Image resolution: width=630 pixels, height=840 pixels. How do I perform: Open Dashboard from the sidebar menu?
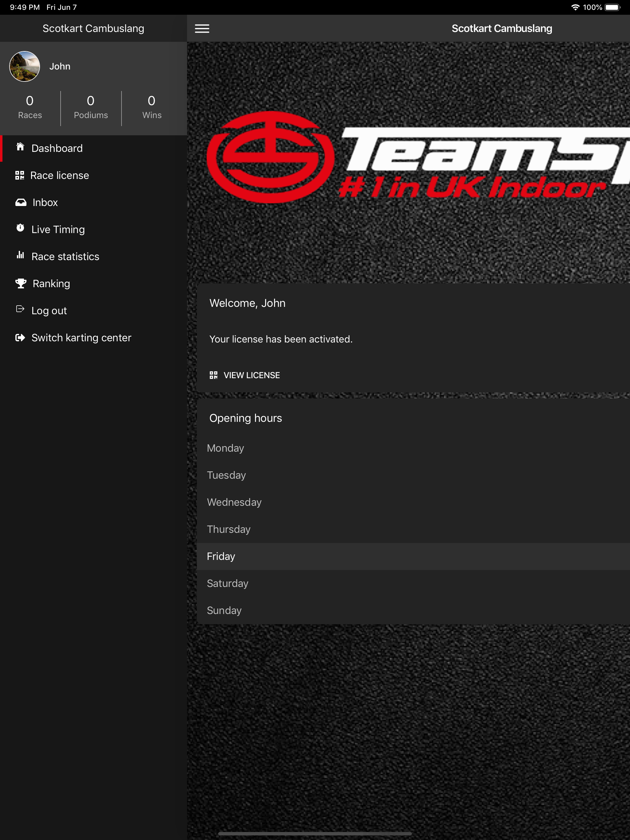point(94,148)
